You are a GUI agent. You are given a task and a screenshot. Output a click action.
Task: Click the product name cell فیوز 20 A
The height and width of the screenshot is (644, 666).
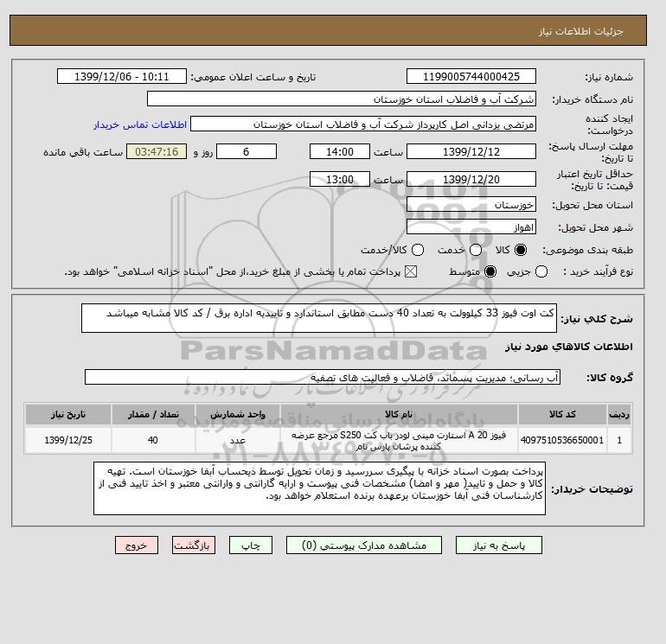click(399, 440)
